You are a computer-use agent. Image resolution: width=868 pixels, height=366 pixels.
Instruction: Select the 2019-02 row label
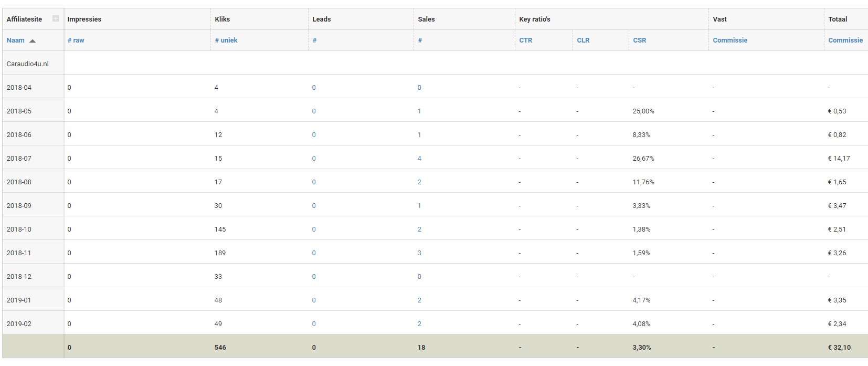19,324
